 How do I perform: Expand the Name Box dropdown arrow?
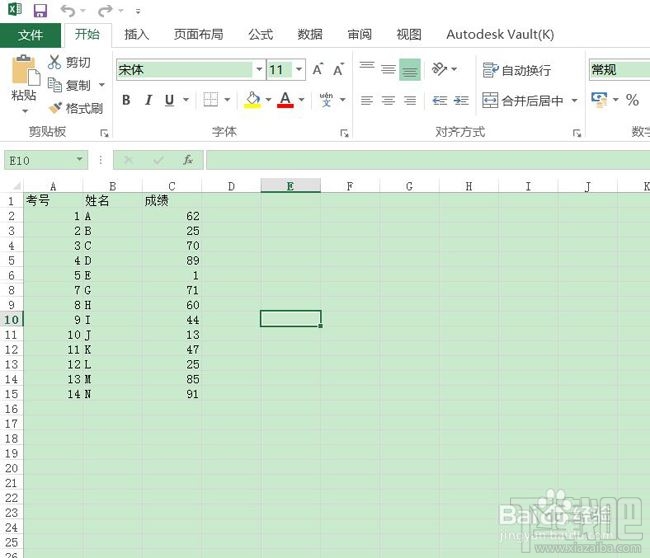click(80, 160)
